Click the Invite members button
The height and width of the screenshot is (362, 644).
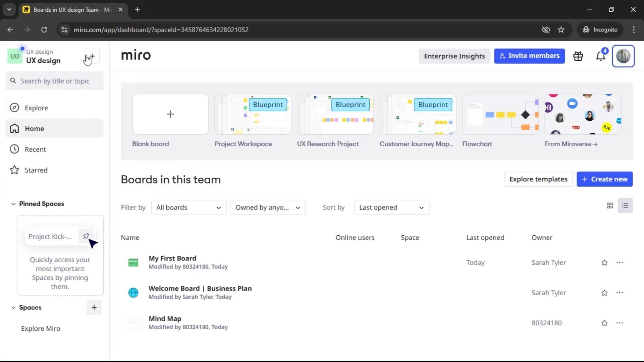(529, 56)
